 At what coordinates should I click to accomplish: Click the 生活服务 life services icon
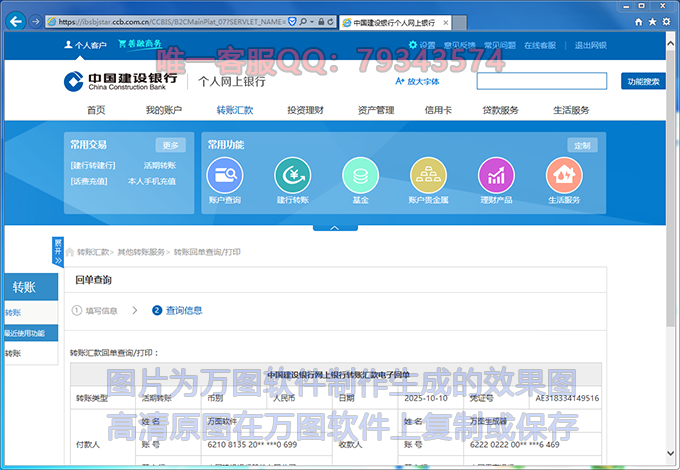[564, 176]
